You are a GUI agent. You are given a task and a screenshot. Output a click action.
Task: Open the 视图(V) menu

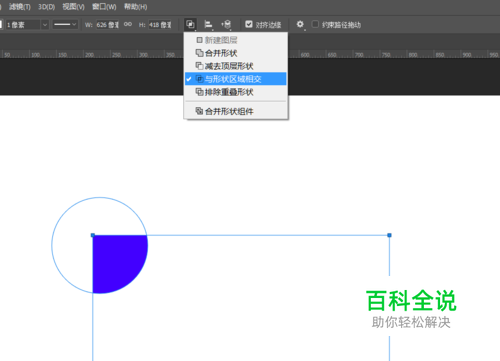click(x=73, y=7)
